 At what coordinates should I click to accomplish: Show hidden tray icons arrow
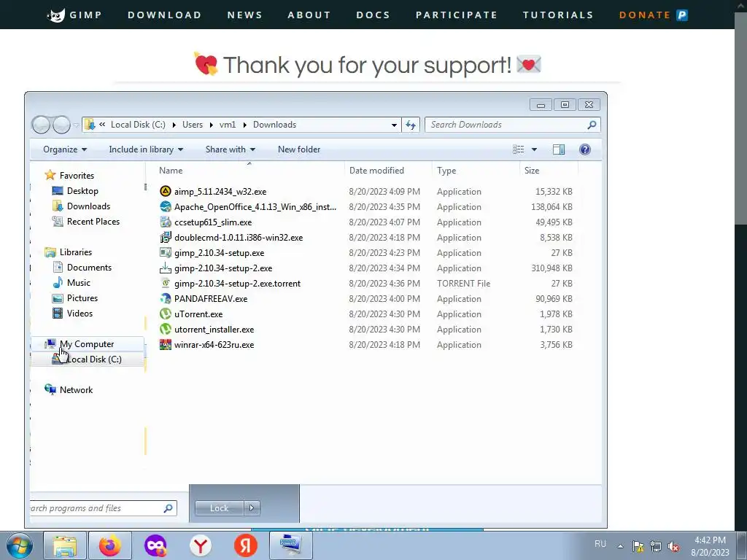coord(620,546)
